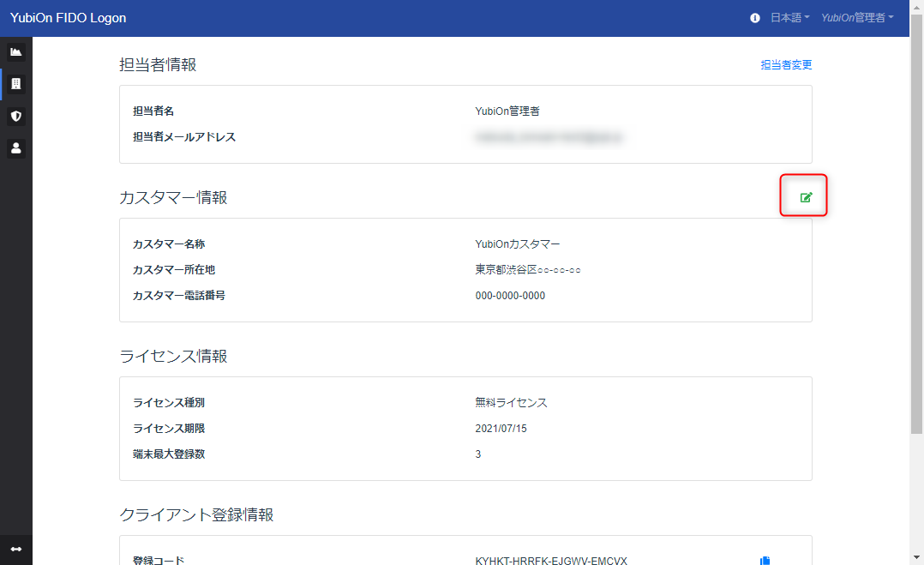This screenshot has width=924, height=565.
Task: Click the 担当者メールアドレス label
Action: [x=184, y=136]
